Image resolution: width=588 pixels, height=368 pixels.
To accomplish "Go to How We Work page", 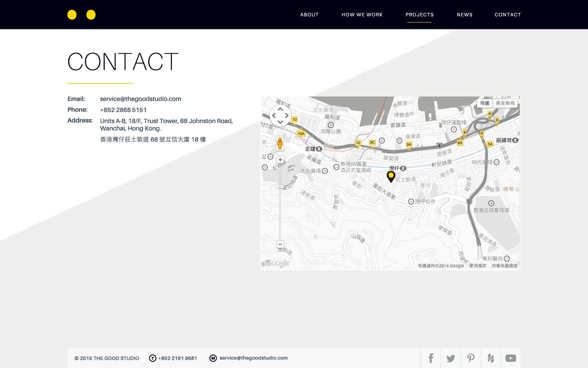I will (362, 15).
